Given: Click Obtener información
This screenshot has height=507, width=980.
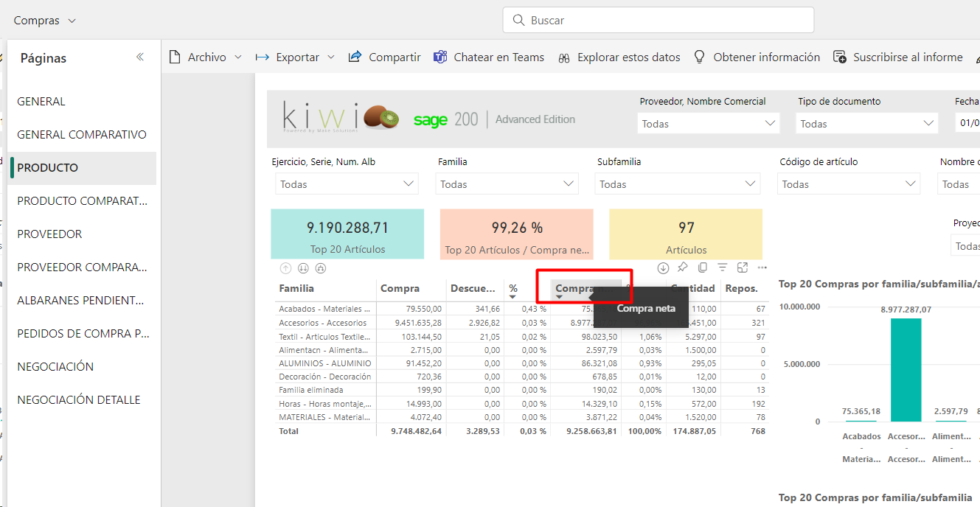Looking at the screenshot, I should [757, 57].
